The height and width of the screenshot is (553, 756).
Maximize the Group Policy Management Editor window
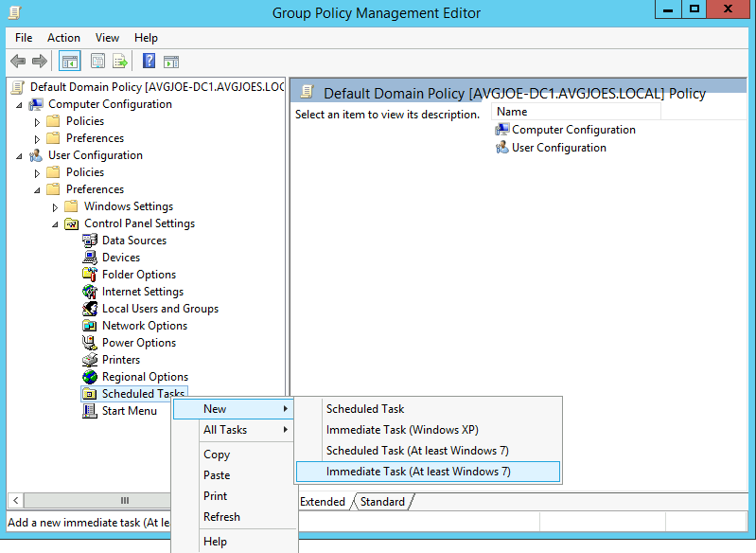(694, 9)
